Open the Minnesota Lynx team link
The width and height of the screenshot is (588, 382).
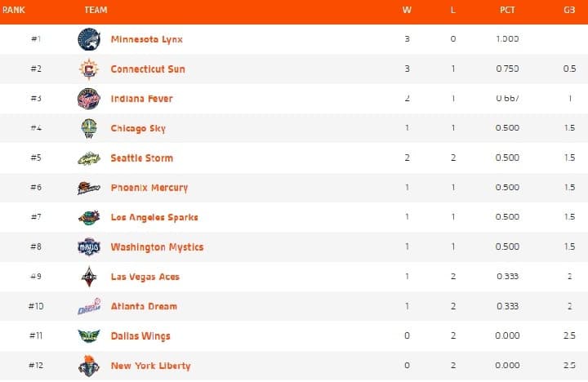click(146, 39)
